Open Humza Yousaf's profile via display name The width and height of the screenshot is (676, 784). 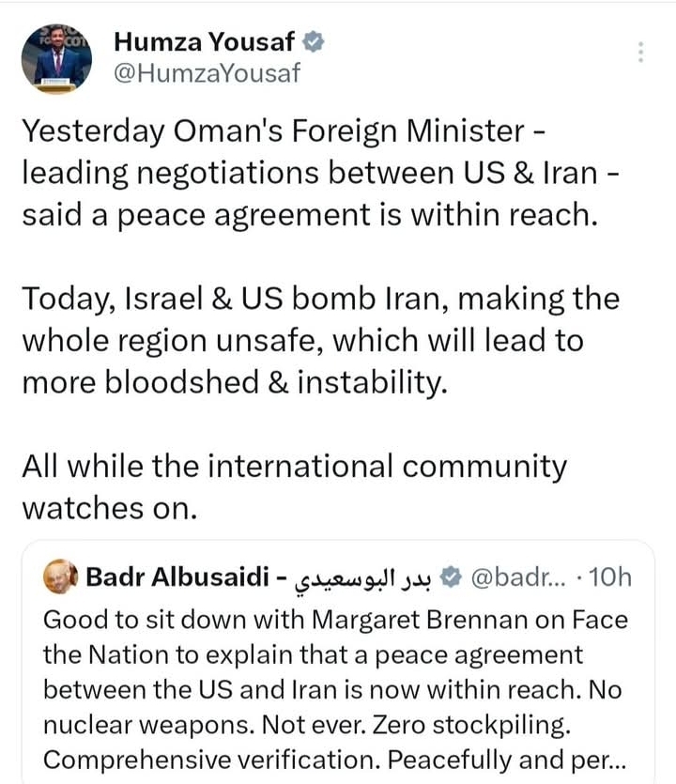205,41
